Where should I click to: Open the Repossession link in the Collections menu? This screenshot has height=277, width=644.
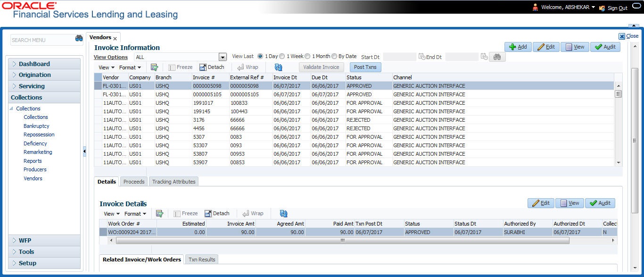coord(39,134)
